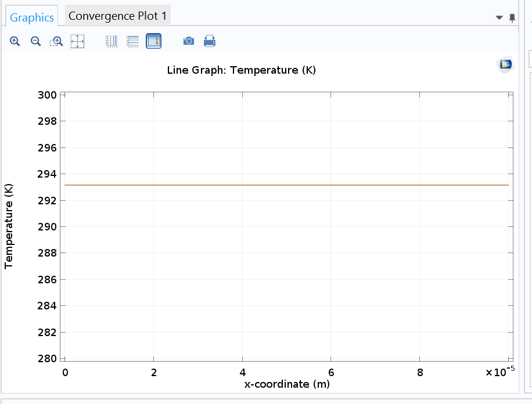532x404 pixels.
Task: Toggle x-axis log scale
Action: coord(112,41)
